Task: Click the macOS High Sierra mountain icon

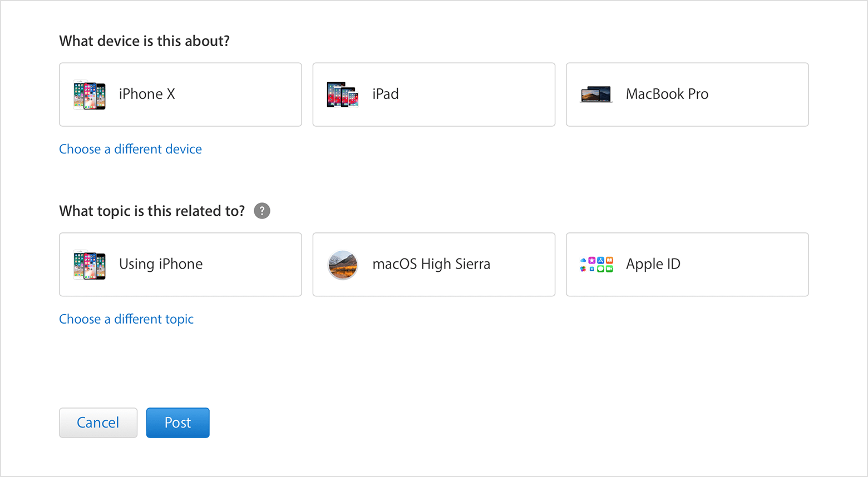Action: point(343,265)
